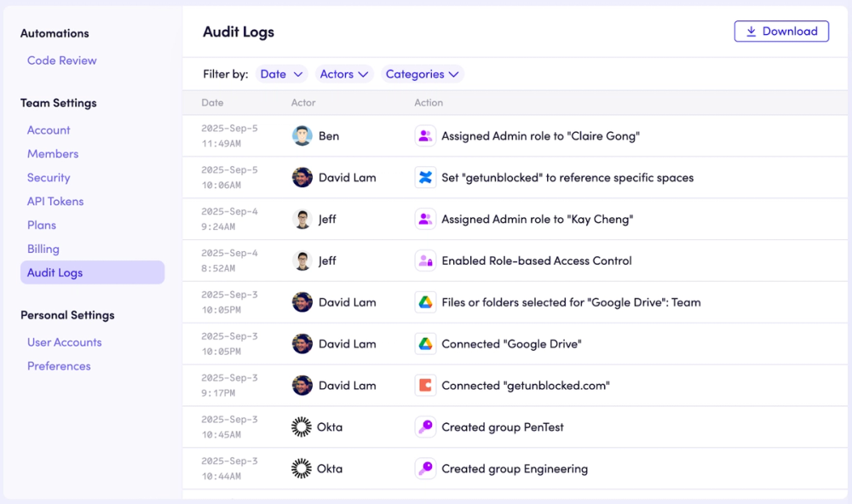This screenshot has height=504, width=852.
Task: Click the key icon for Created group PenTest
Action: click(x=425, y=427)
